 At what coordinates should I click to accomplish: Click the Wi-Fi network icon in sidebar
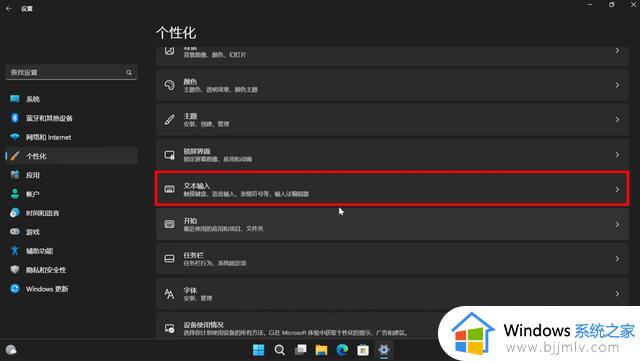tap(15, 137)
